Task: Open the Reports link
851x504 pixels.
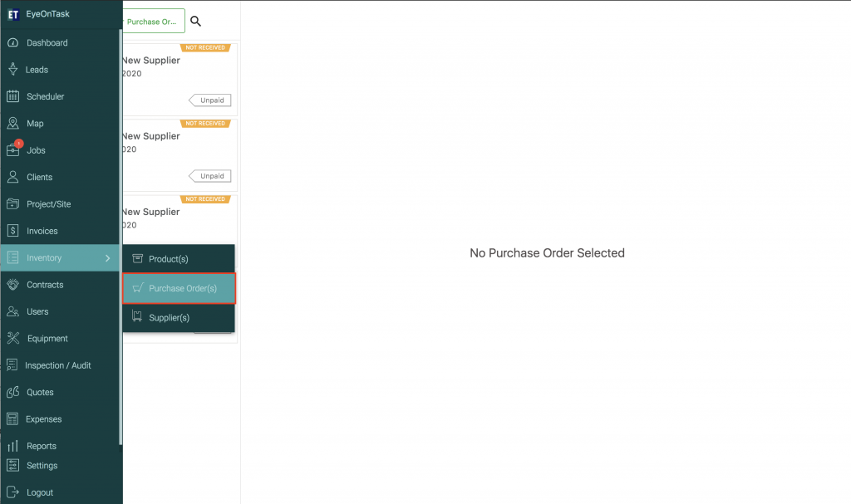Action: click(42, 446)
